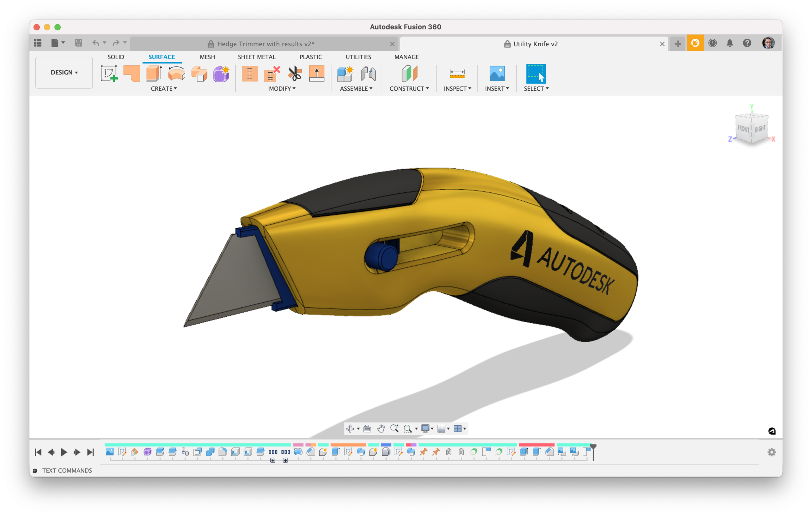Screen dimensions: 812x516
Task: Open the DESIGN workspace dropdown
Action: pyautogui.click(x=64, y=73)
